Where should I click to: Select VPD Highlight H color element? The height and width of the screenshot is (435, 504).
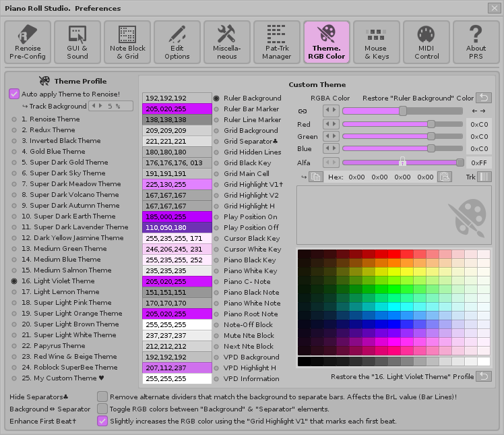coord(216,368)
